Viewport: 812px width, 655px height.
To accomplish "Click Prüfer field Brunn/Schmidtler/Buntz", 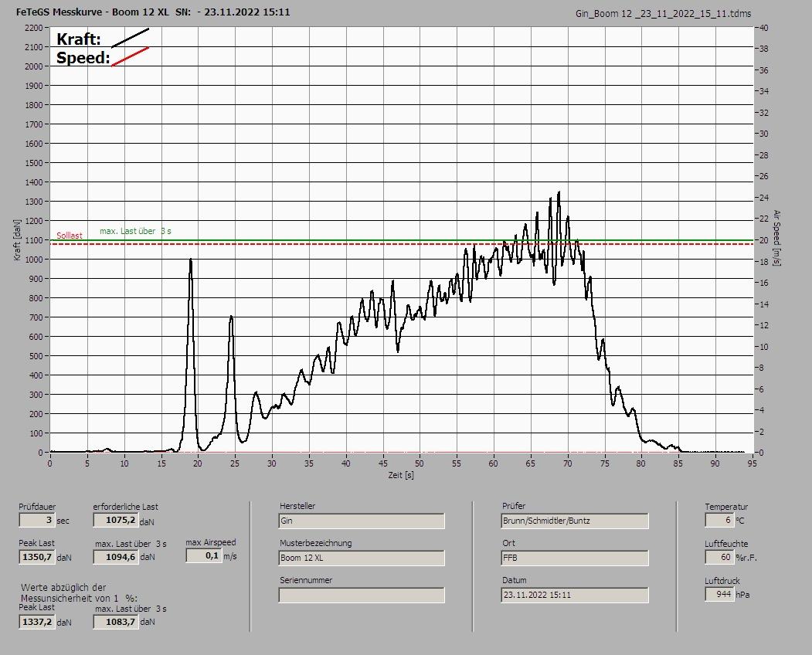I will [575, 521].
